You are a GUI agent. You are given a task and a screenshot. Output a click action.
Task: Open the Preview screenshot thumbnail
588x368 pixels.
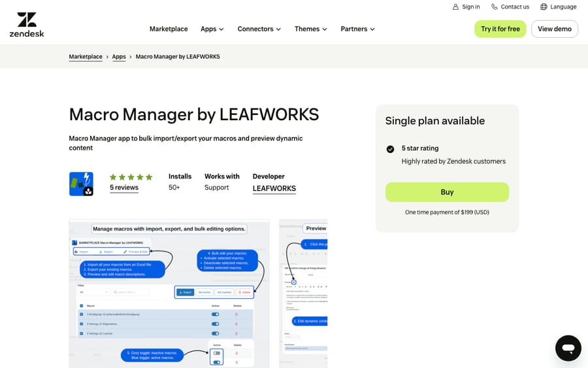(x=303, y=293)
